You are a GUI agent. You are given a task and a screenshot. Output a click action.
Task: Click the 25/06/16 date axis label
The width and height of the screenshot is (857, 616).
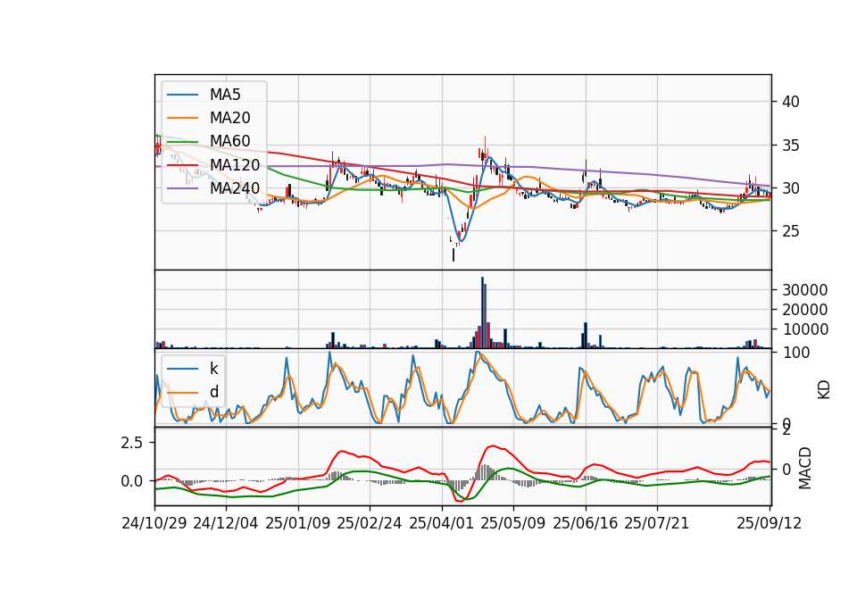click(586, 523)
